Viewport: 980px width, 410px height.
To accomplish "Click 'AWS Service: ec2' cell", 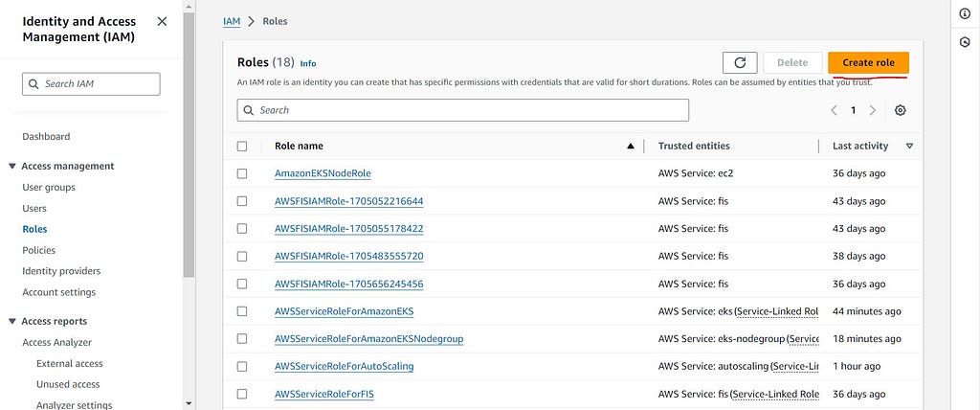I will pyautogui.click(x=696, y=173).
